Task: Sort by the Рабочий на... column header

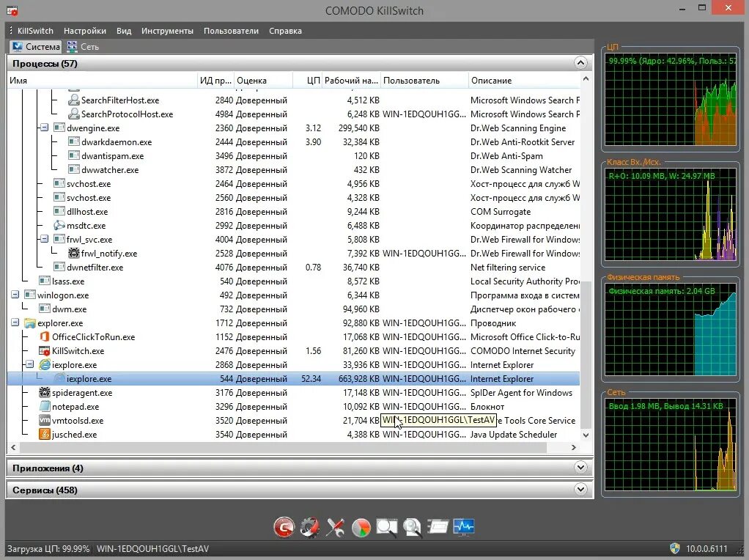Action: tap(352, 81)
